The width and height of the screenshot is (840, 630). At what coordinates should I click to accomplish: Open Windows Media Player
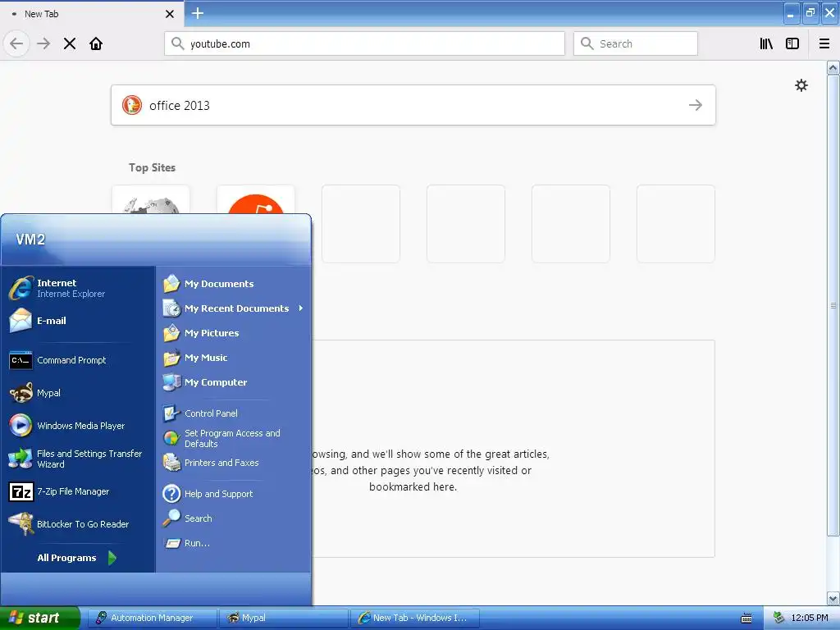point(78,426)
